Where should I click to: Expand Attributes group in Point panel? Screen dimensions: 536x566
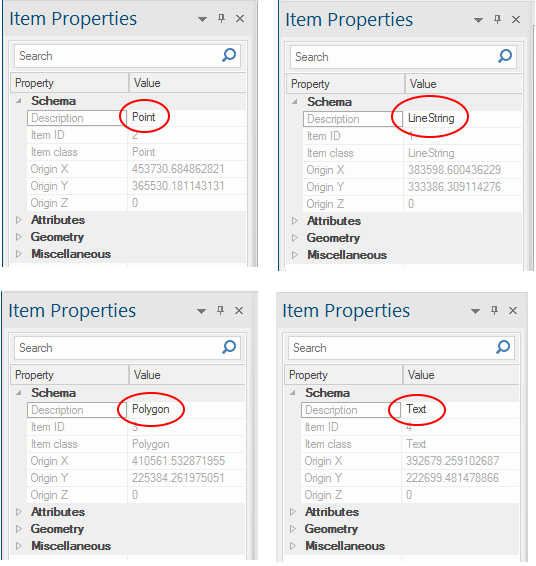point(19,220)
